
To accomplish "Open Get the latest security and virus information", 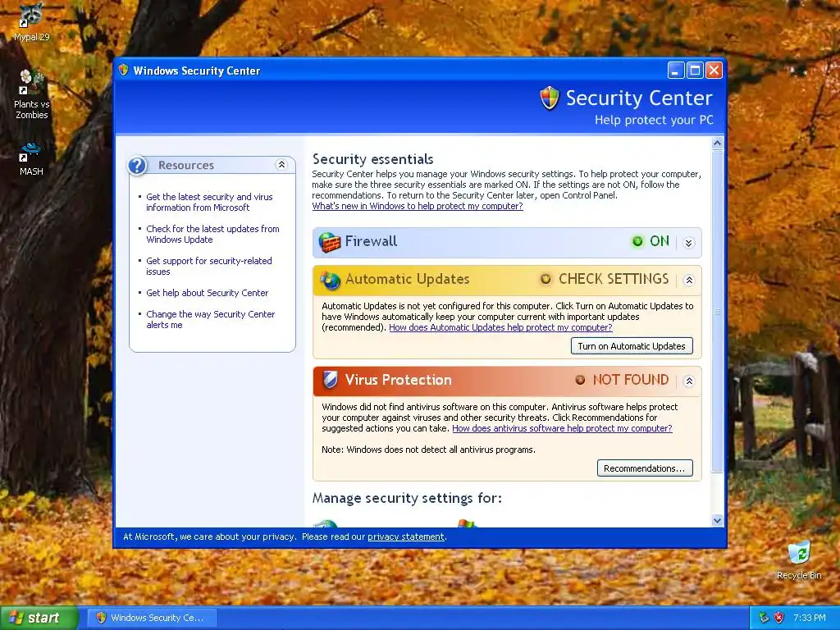I will click(209, 202).
